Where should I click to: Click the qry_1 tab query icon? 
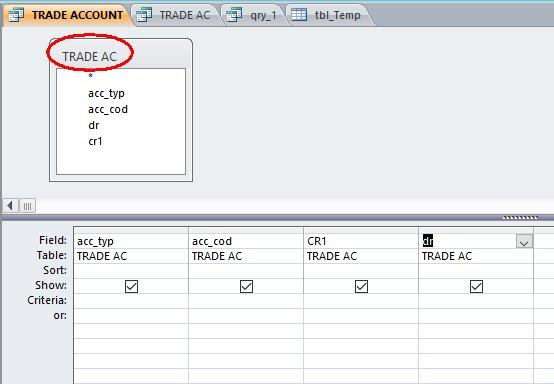tap(234, 14)
